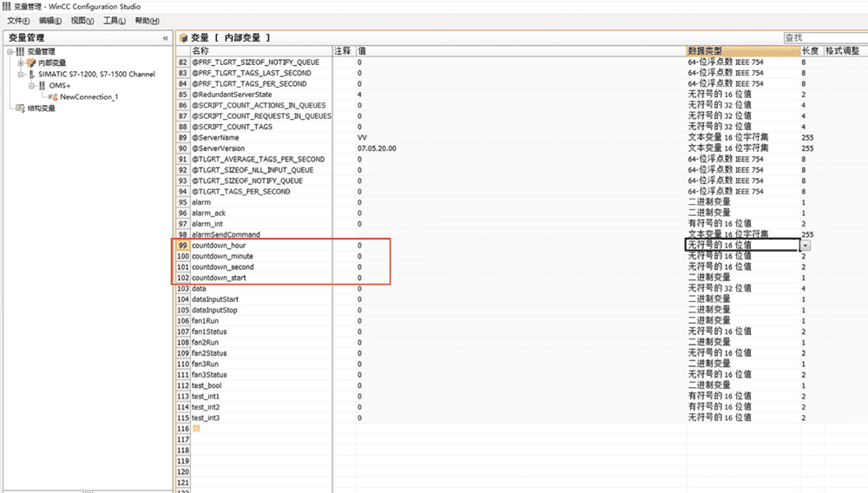The height and width of the screenshot is (493, 868).
Task: Click the NewConnection_1 connection icon
Action: (53, 97)
